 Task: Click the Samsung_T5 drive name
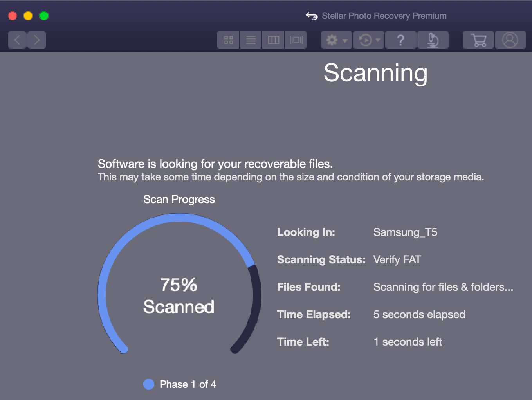pyautogui.click(x=405, y=232)
